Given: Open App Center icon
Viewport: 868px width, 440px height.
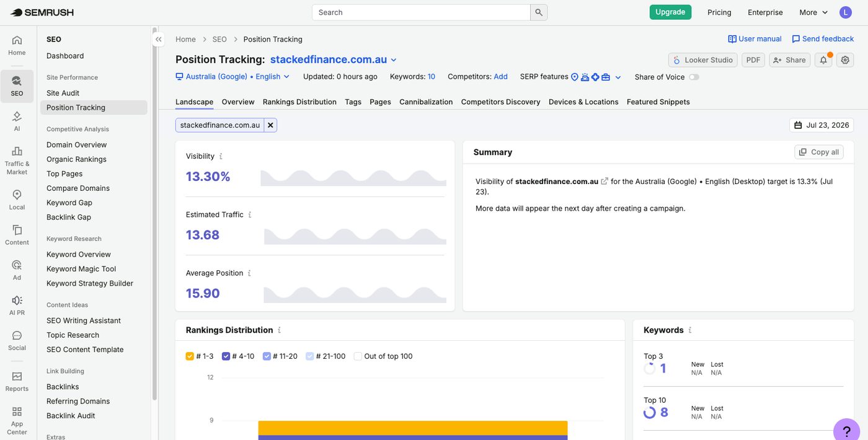Looking at the screenshot, I should (x=17, y=421).
